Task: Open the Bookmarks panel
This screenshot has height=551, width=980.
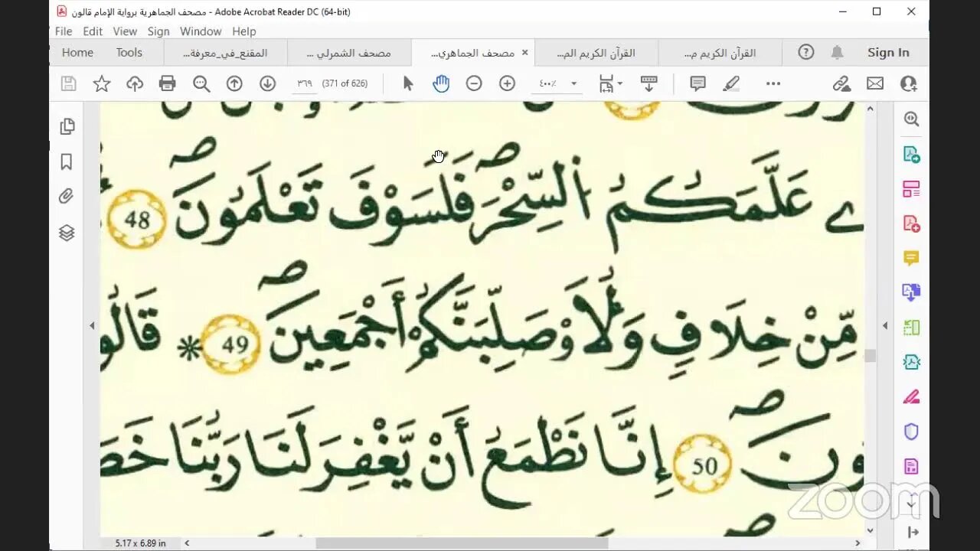Action: [x=67, y=161]
